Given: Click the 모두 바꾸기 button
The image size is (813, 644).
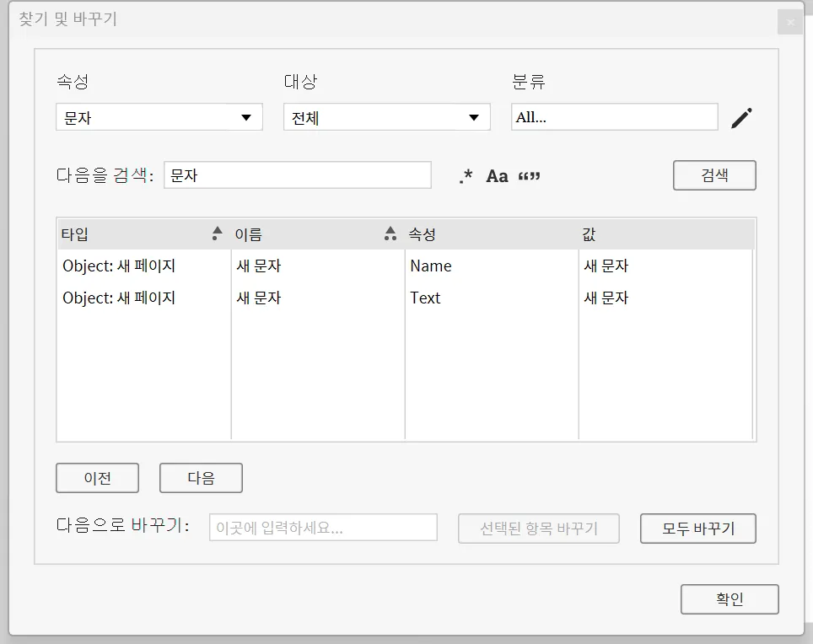Looking at the screenshot, I should point(697,529).
